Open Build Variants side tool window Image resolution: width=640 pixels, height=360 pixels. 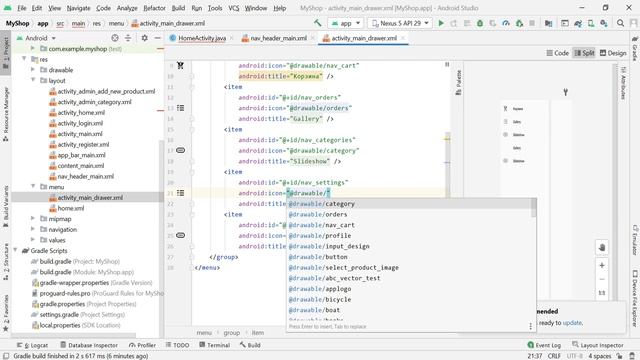(x=6, y=207)
